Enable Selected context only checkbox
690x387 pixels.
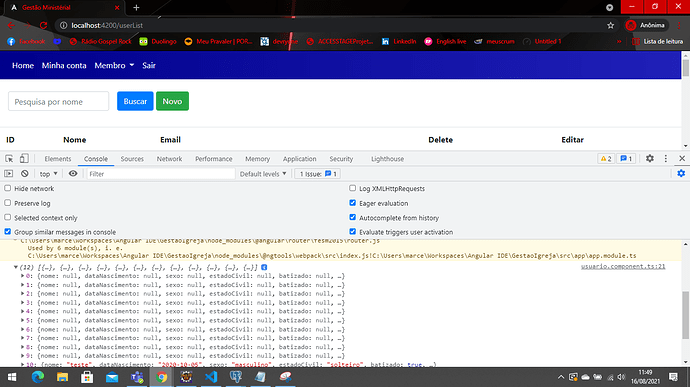tap(7, 217)
